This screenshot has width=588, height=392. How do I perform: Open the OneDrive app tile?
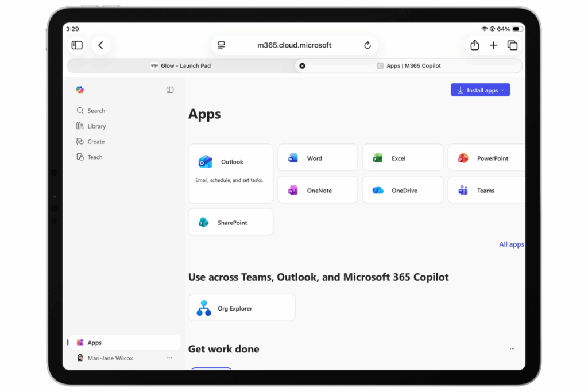(402, 190)
